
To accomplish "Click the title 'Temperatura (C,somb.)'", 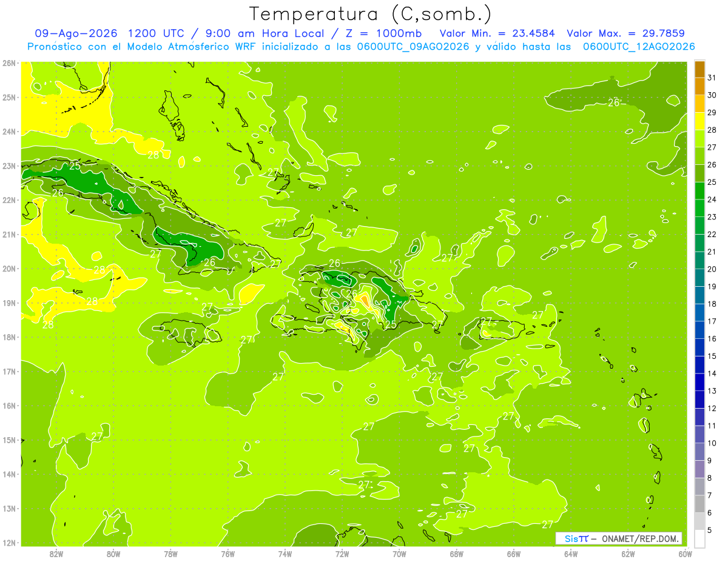I will 371,14.
